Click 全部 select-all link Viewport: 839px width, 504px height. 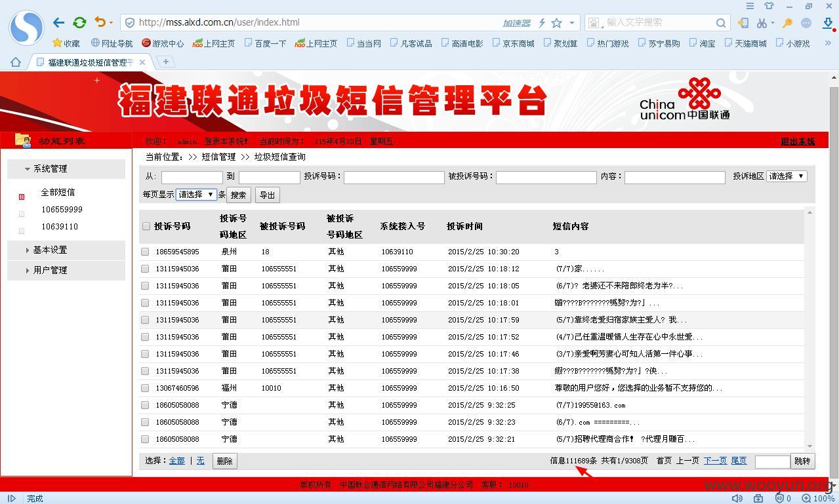pyautogui.click(x=177, y=461)
